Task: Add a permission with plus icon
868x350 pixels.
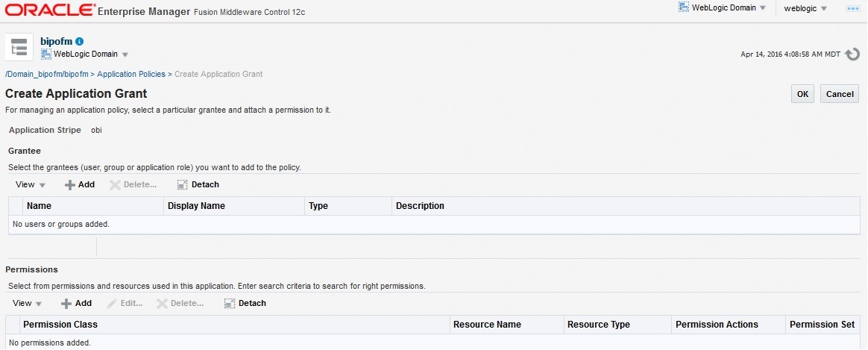Action: click(76, 303)
